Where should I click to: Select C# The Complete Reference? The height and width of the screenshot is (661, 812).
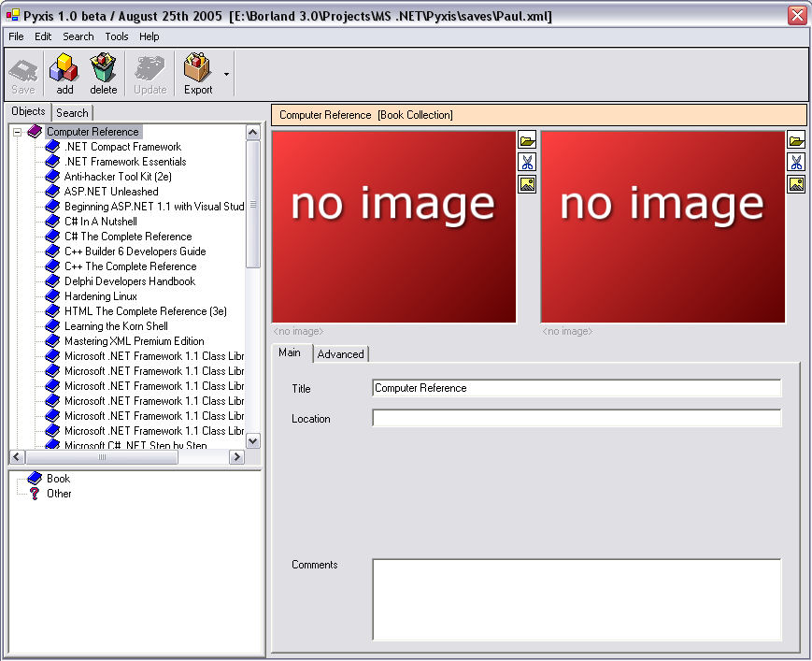pos(128,237)
